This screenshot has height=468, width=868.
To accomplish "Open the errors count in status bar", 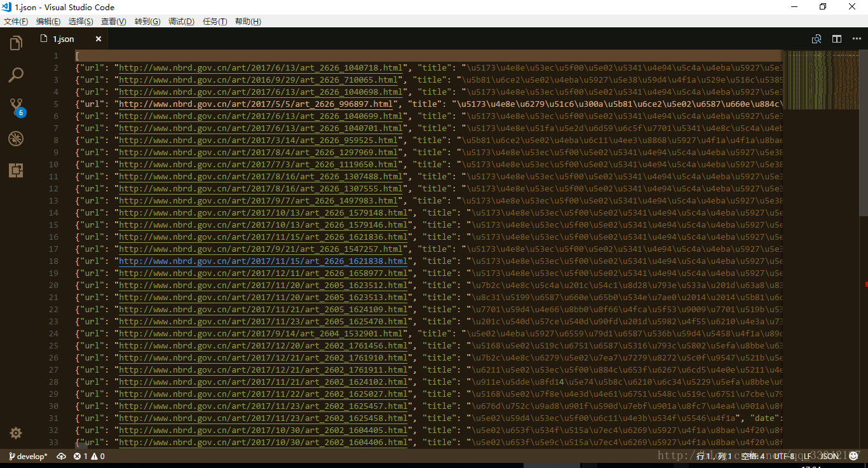I will click(81, 457).
